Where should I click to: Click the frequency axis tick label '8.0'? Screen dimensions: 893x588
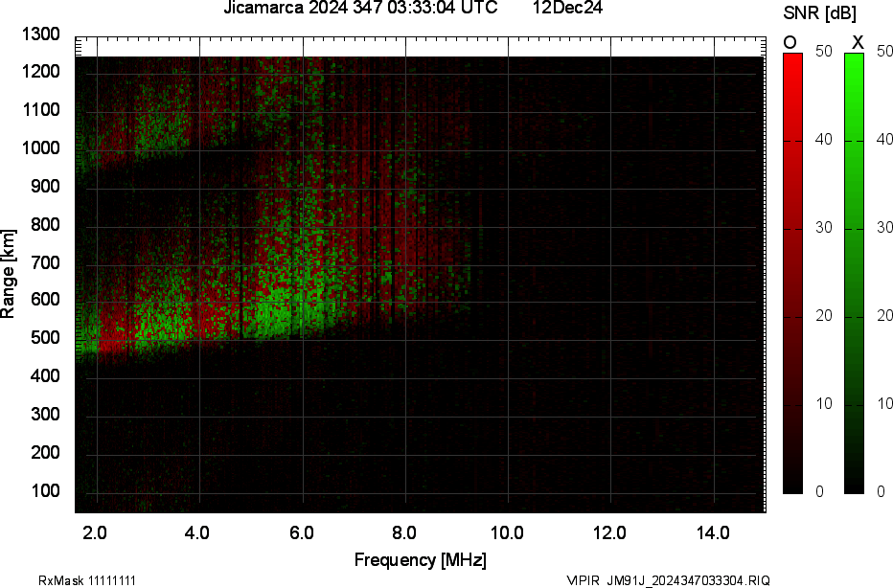(x=403, y=533)
